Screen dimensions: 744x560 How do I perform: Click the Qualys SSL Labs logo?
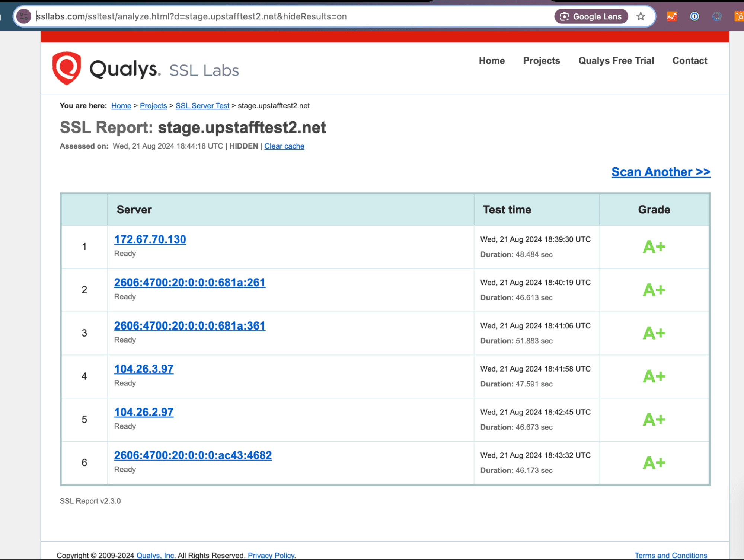[145, 69]
